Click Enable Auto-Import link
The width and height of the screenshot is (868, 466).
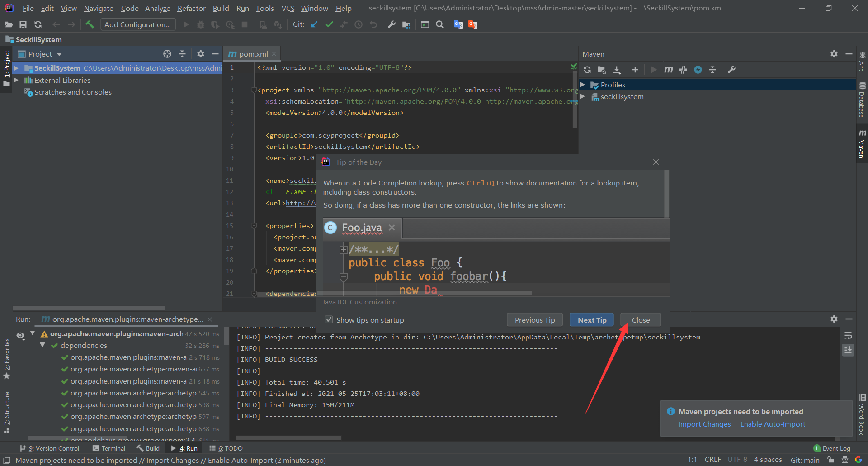773,424
